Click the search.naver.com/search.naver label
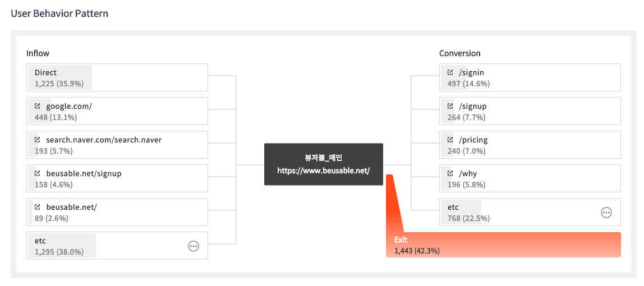This screenshot has height=286, width=644. (x=104, y=140)
